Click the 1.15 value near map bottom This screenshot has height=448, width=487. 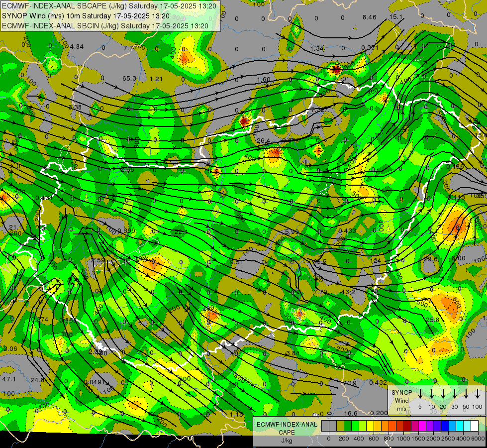coord(237,414)
